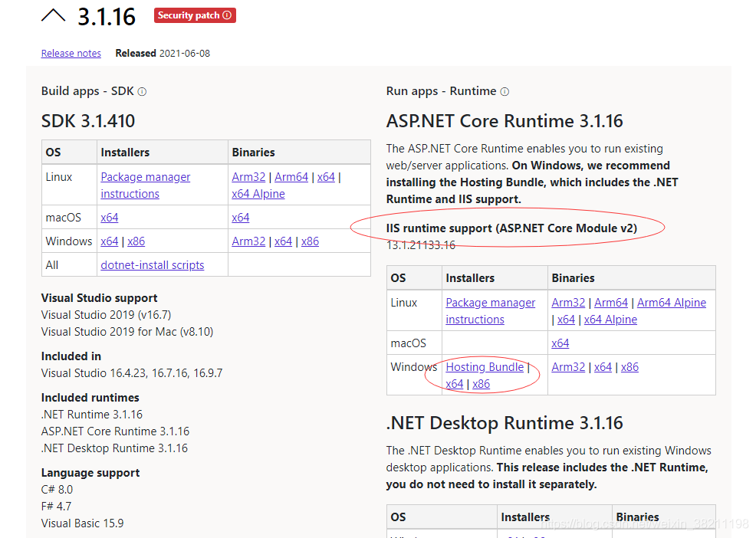Click IIS runtime support (ASP.NET Core Module v2) text

coord(511,228)
